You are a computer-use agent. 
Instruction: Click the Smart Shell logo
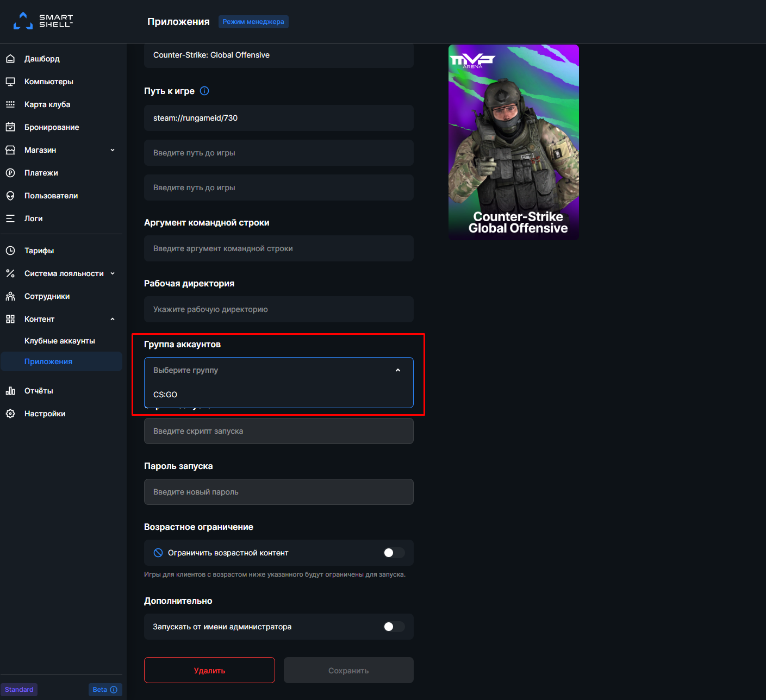[43, 21]
